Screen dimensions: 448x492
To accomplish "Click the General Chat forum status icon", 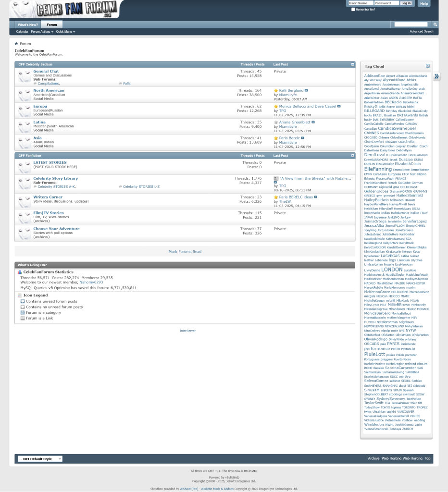I will (x=24, y=76).
